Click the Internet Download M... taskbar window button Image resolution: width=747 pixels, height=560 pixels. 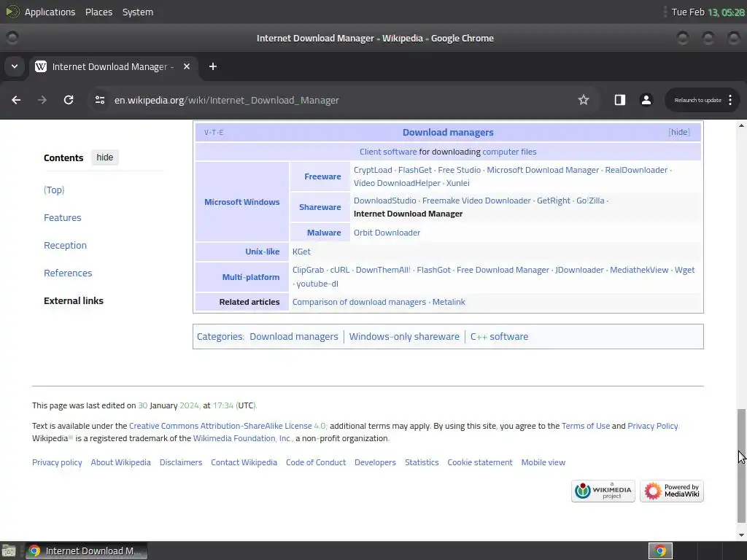86,551
